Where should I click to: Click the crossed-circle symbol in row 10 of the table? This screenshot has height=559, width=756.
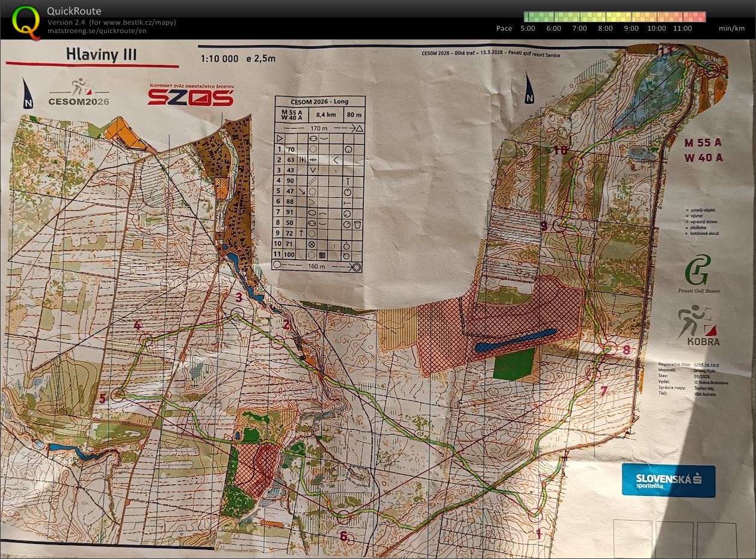coord(312,245)
